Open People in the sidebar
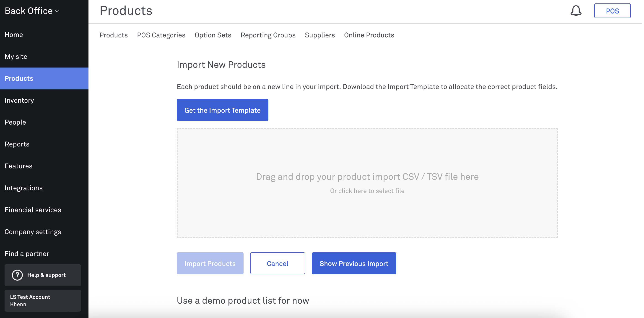The width and height of the screenshot is (644, 318). tap(44, 122)
